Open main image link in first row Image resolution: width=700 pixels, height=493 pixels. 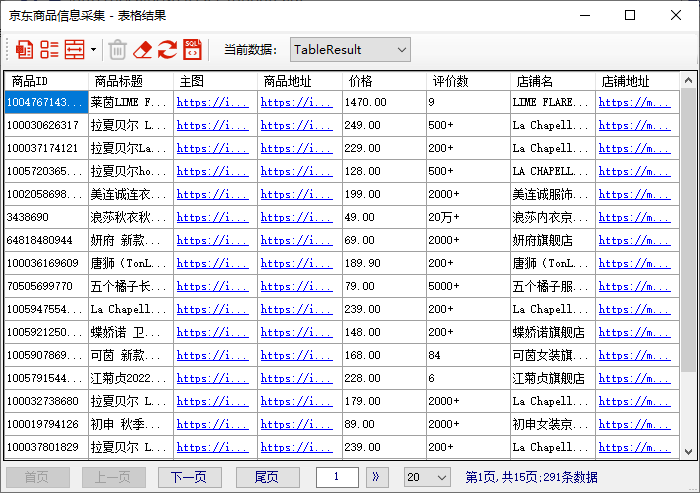pyautogui.click(x=212, y=102)
